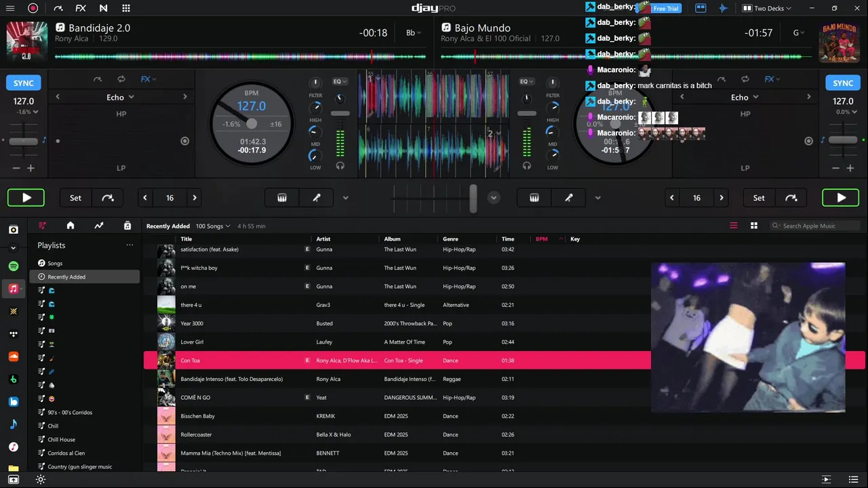Open the library settings gear icon

41,480
